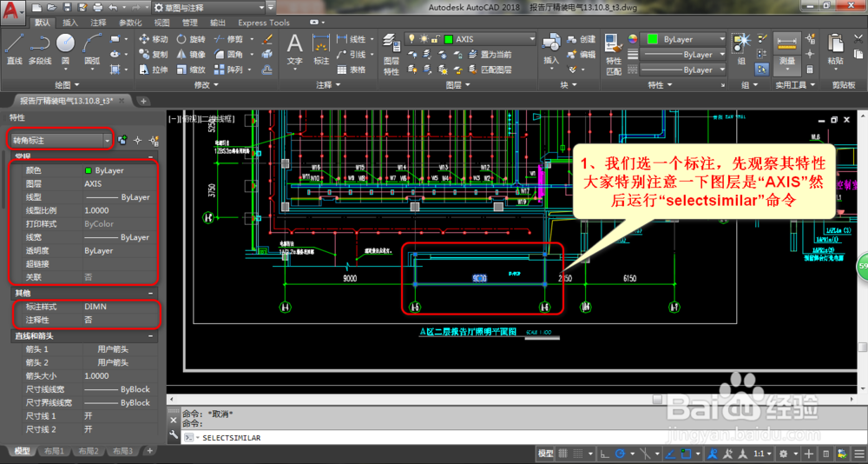The width and height of the screenshot is (868, 464).
Task: Toggle polar tracking in status bar
Action: pos(620,453)
